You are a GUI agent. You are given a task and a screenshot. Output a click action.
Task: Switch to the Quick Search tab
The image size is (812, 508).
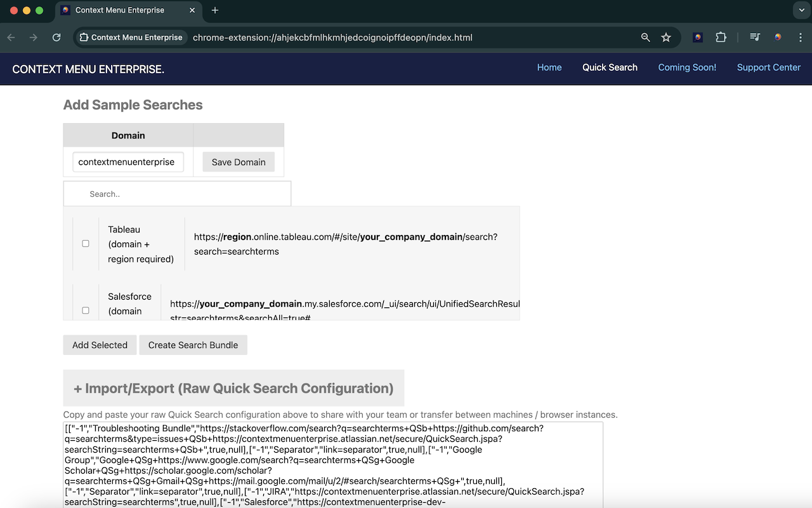pos(609,67)
